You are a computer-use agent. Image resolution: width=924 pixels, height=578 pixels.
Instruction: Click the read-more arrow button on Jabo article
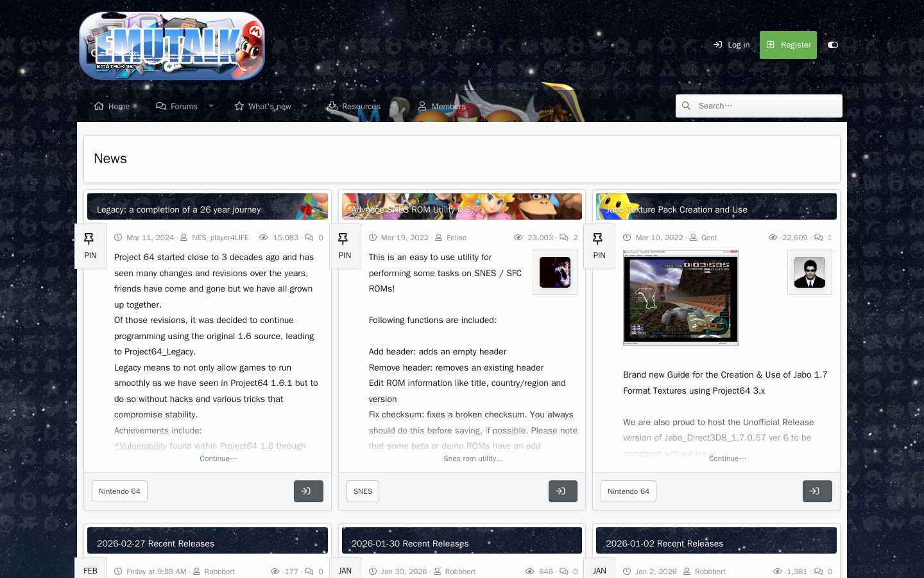817,491
